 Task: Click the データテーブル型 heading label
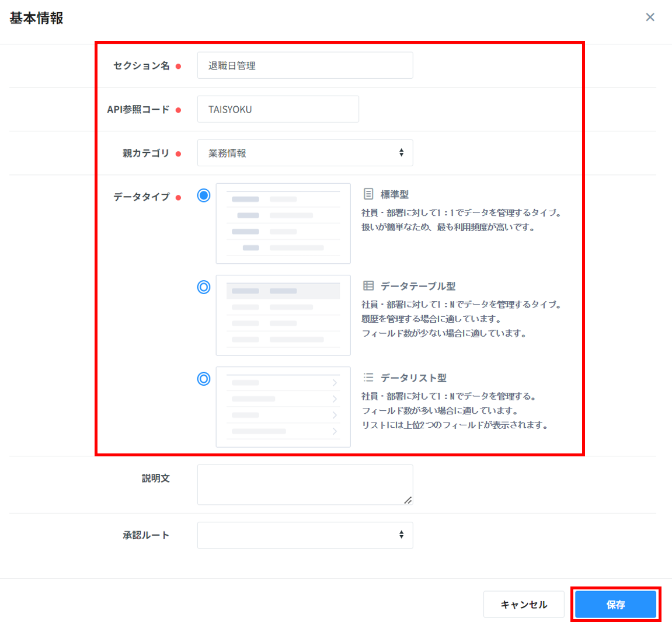tap(418, 286)
